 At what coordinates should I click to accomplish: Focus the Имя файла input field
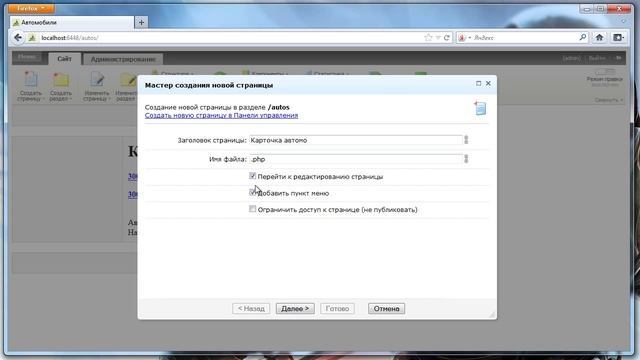point(356,159)
